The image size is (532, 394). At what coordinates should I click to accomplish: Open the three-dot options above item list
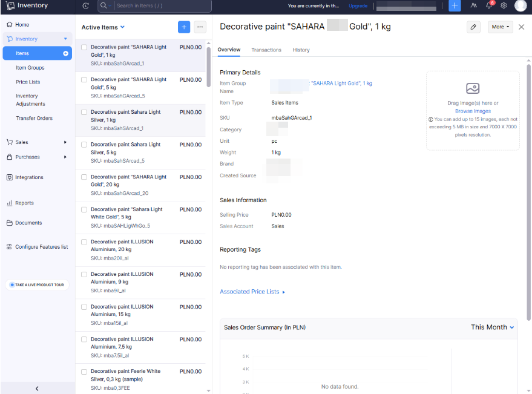tap(200, 27)
